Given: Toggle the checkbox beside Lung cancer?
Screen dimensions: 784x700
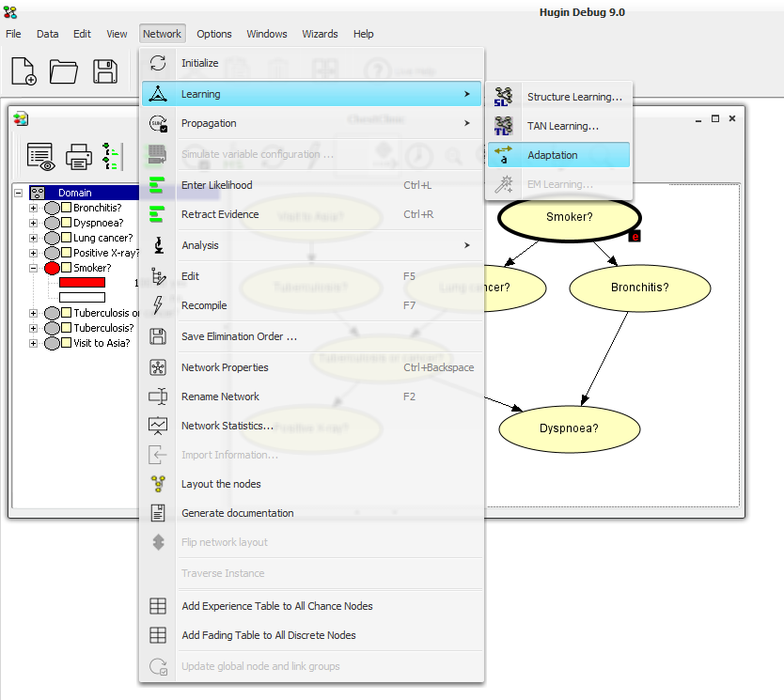Looking at the screenshot, I should pyautogui.click(x=67, y=238).
